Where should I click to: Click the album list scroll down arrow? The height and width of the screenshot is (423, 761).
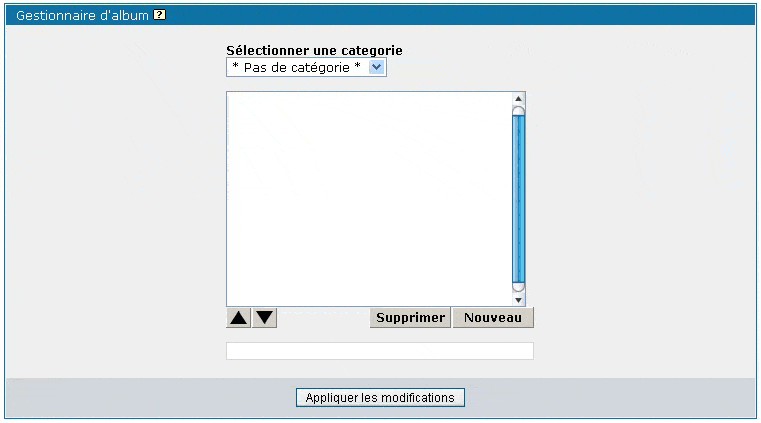pos(518,299)
